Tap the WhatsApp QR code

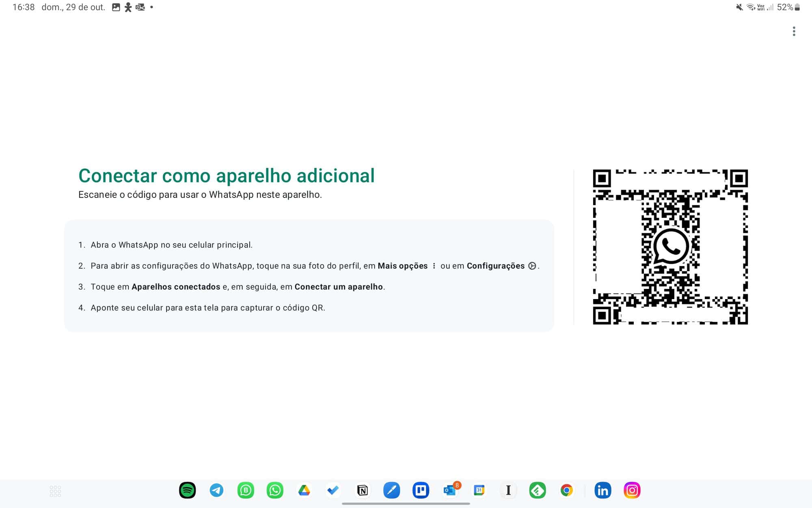click(670, 247)
